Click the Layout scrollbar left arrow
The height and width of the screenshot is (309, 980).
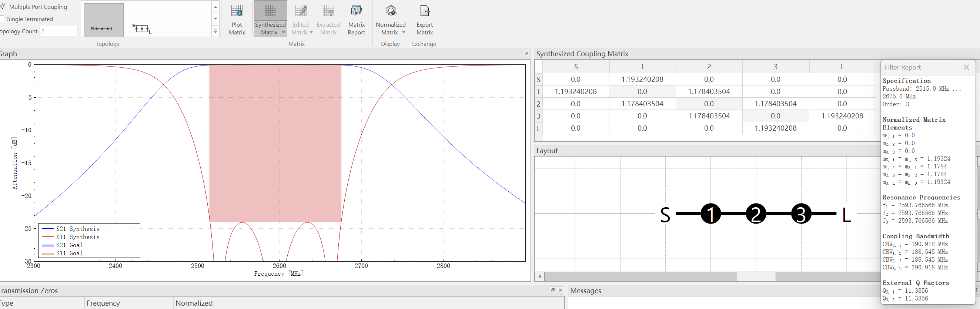point(539,276)
